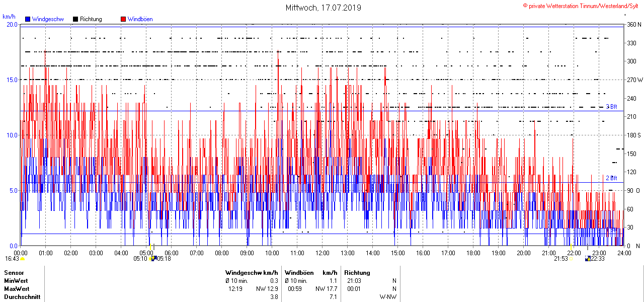Click the sunset icon after 21:53
This screenshot has height=302, width=644.
click(572, 259)
